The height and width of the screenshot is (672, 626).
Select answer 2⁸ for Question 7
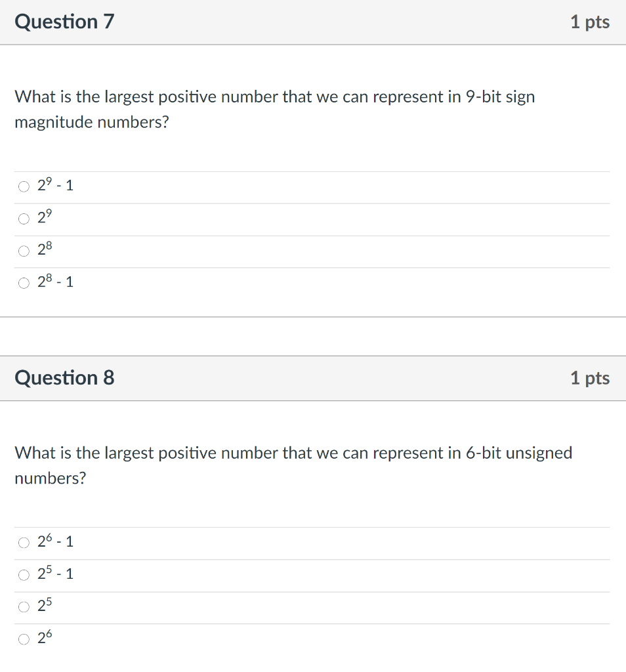[24, 250]
